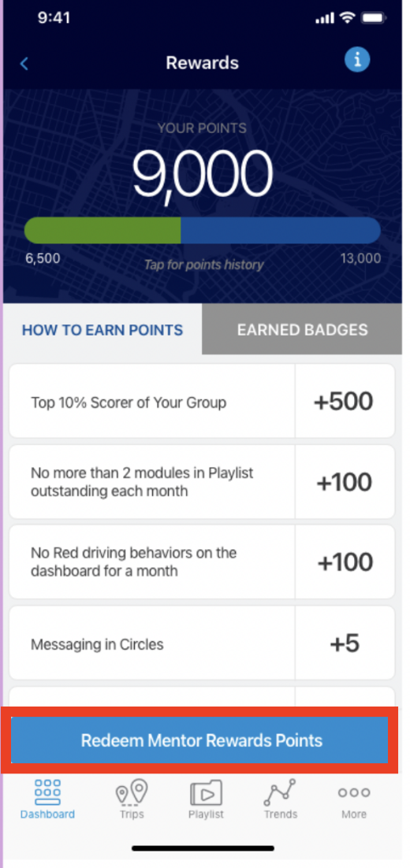Screen dimensions: 410x868
Task: Tap the battery status icon
Action: click(x=374, y=18)
